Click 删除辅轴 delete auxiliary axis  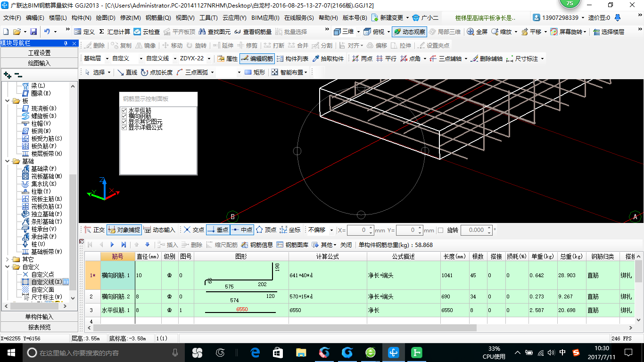tap(487, 59)
